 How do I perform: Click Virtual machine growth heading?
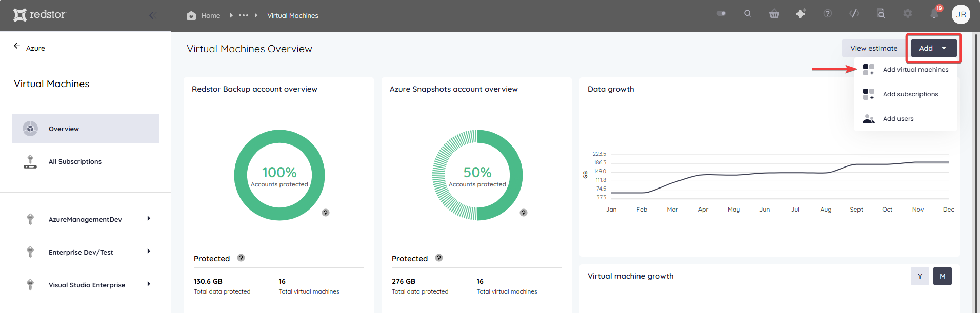point(631,276)
